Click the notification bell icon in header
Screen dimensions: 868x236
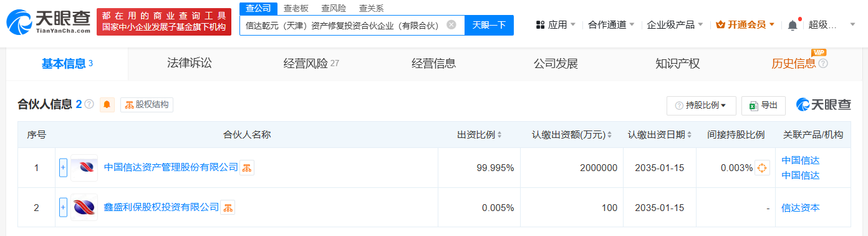coord(793,25)
